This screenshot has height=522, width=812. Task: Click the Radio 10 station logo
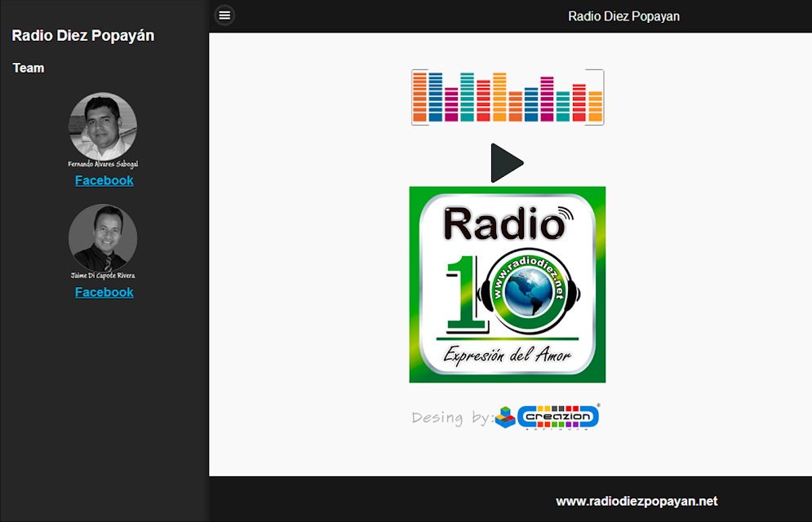508,285
